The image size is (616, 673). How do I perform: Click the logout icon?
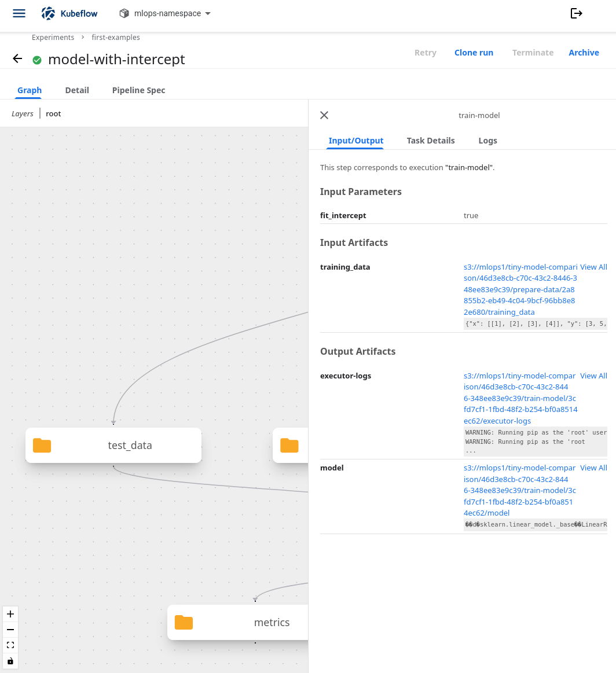tap(576, 13)
